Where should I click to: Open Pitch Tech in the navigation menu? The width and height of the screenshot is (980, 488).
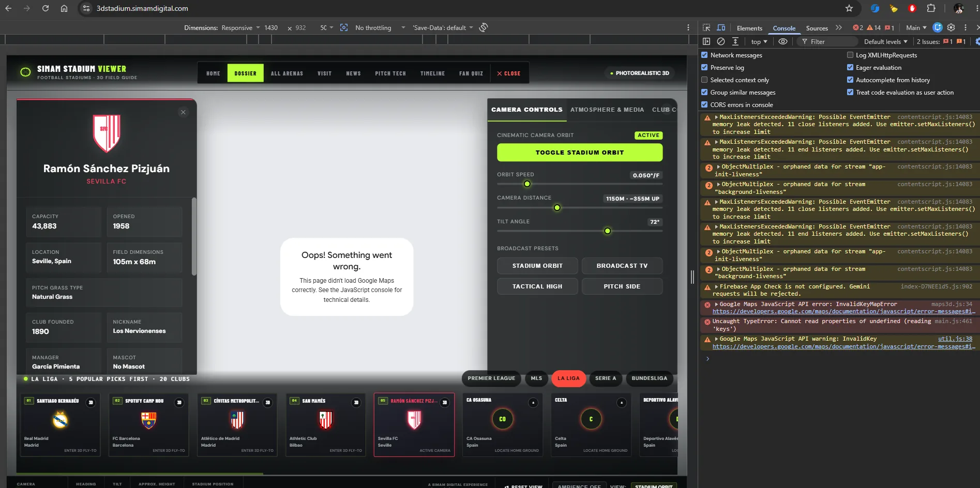pos(390,73)
